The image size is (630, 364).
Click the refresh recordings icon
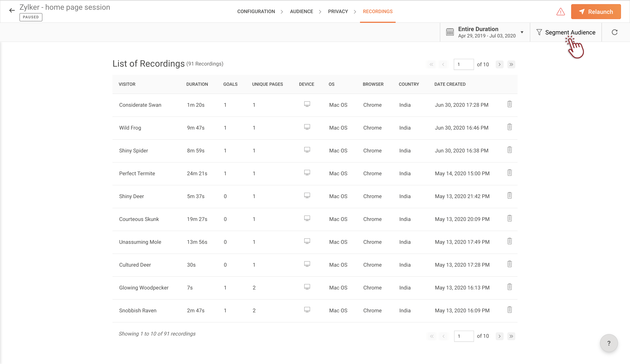(614, 32)
